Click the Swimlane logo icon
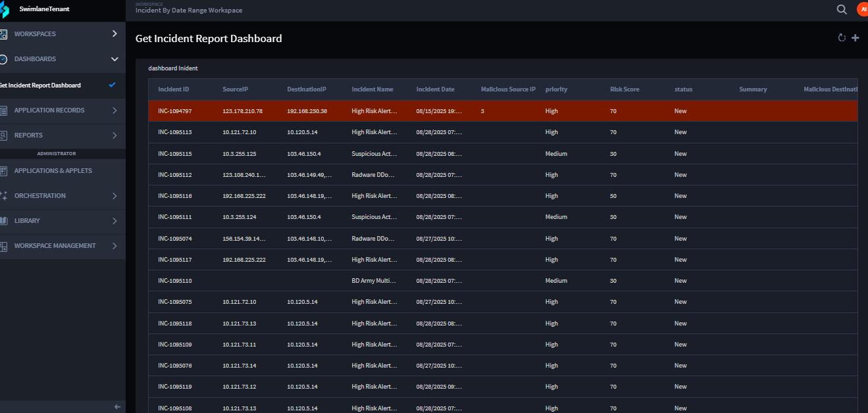The image size is (868, 413). point(5,10)
